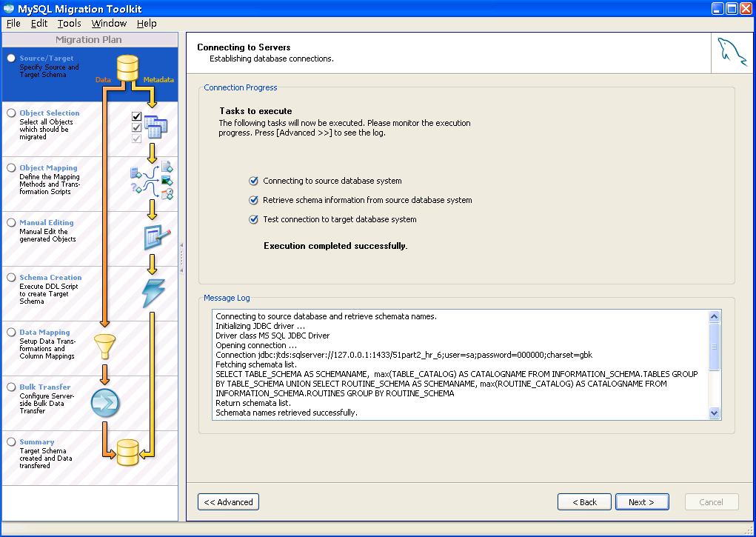This screenshot has height=537, width=756.
Task: Click the Schema Creation step title
Action: 50,278
